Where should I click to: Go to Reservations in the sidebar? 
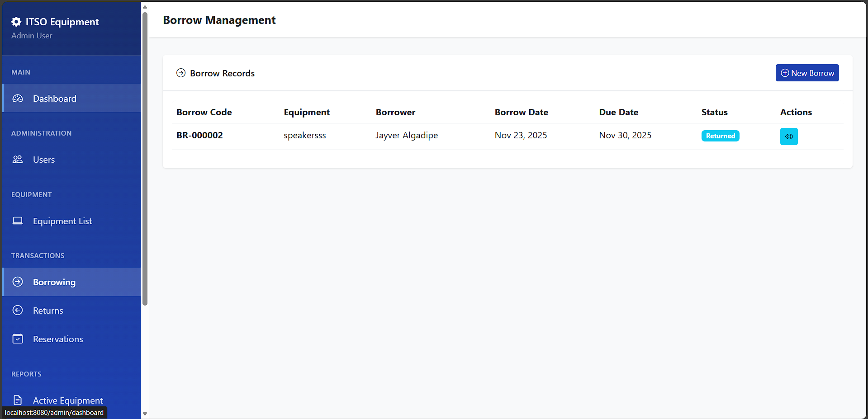58,339
